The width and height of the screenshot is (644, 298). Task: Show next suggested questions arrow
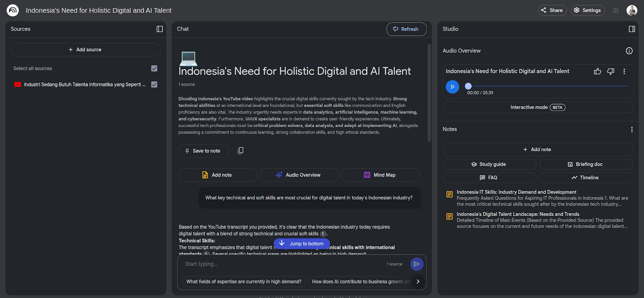pyautogui.click(x=418, y=282)
